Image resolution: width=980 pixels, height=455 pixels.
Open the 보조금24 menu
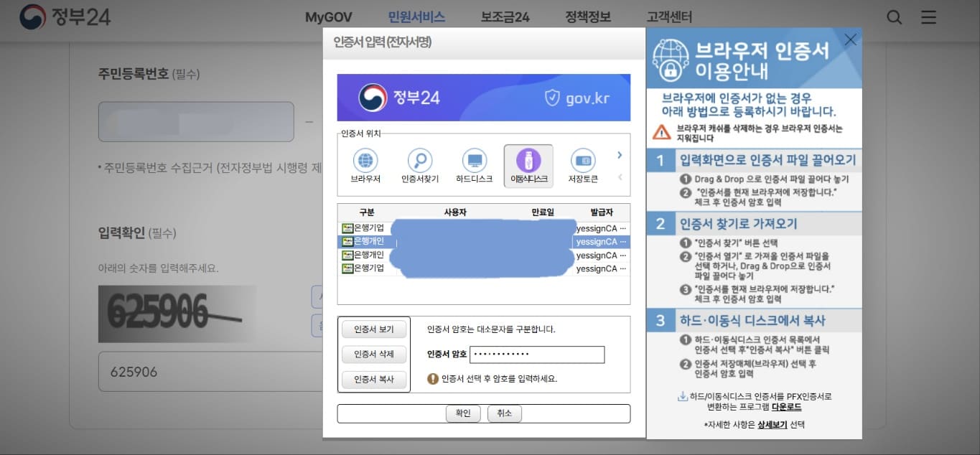coord(505,17)
